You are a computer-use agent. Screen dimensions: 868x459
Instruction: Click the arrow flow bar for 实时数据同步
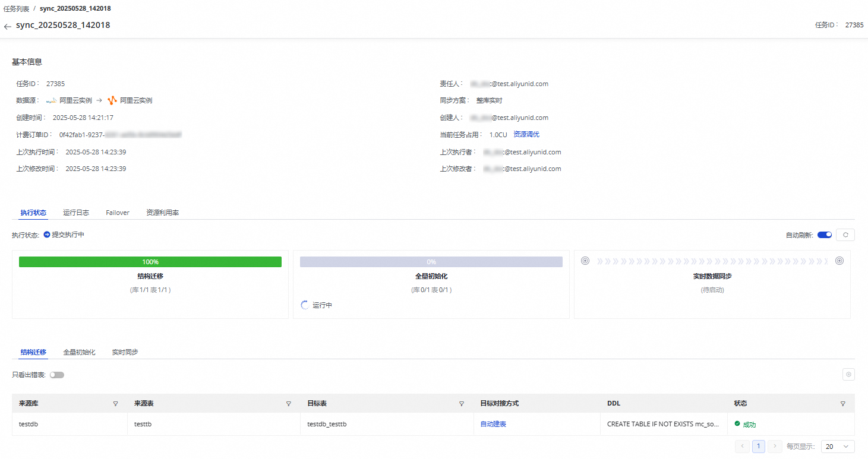[712, 261]
